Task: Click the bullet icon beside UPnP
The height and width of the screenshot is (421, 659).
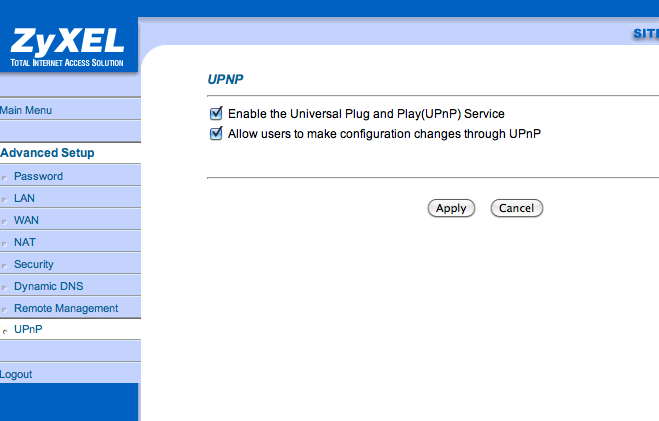Action: point(4,331)
